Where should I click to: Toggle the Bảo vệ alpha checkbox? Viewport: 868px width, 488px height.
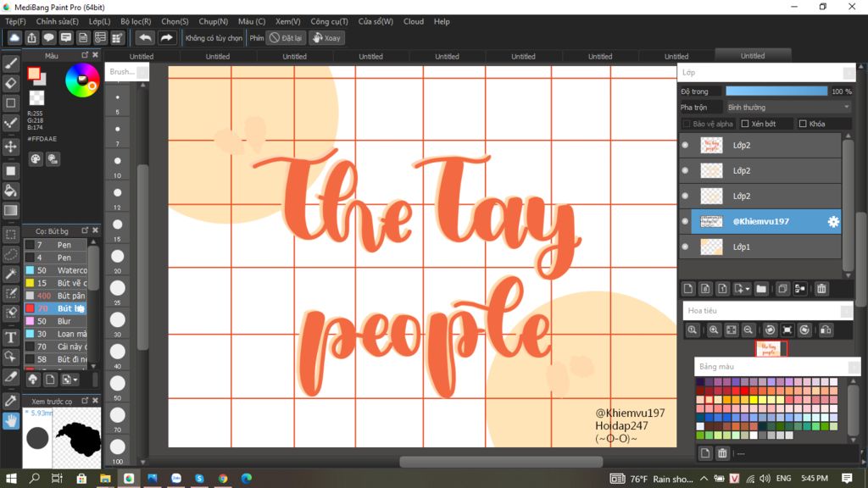pyautogui.click(x=687, y=124)
